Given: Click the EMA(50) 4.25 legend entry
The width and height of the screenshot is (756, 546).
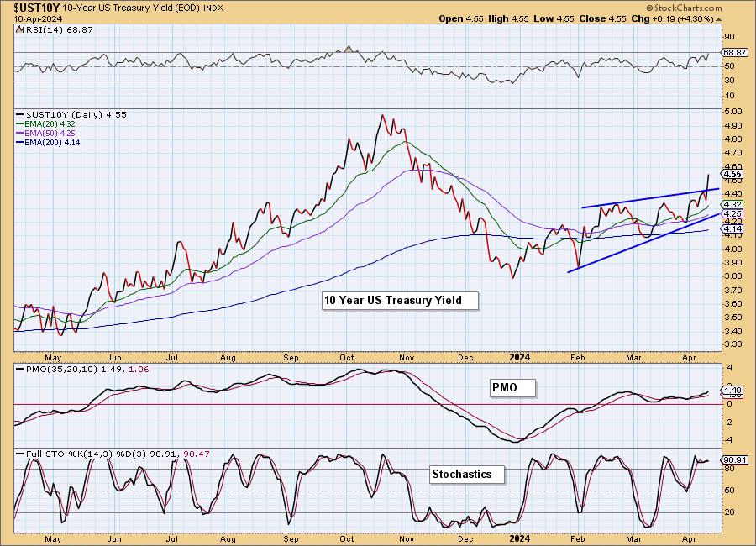Looking at the screenshot, I should pyautogui.click(x=46, y=133).
